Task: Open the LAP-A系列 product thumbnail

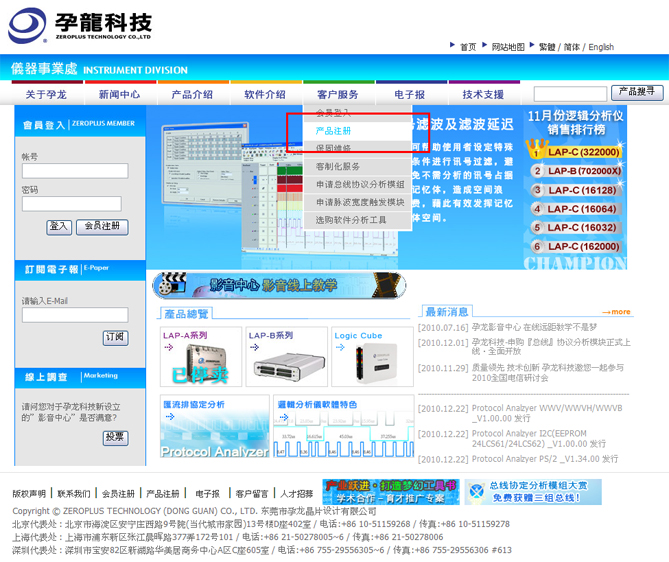Action: pos(201,357)
